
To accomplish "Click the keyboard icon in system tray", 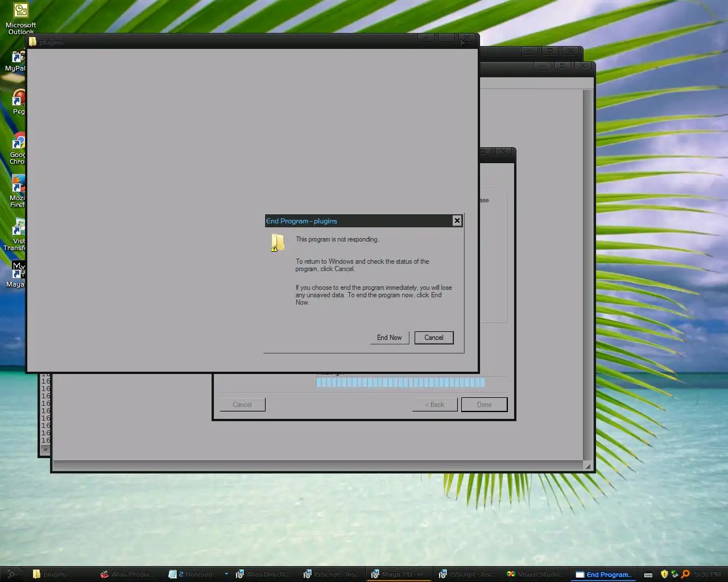I will click(x=648, y=575).
